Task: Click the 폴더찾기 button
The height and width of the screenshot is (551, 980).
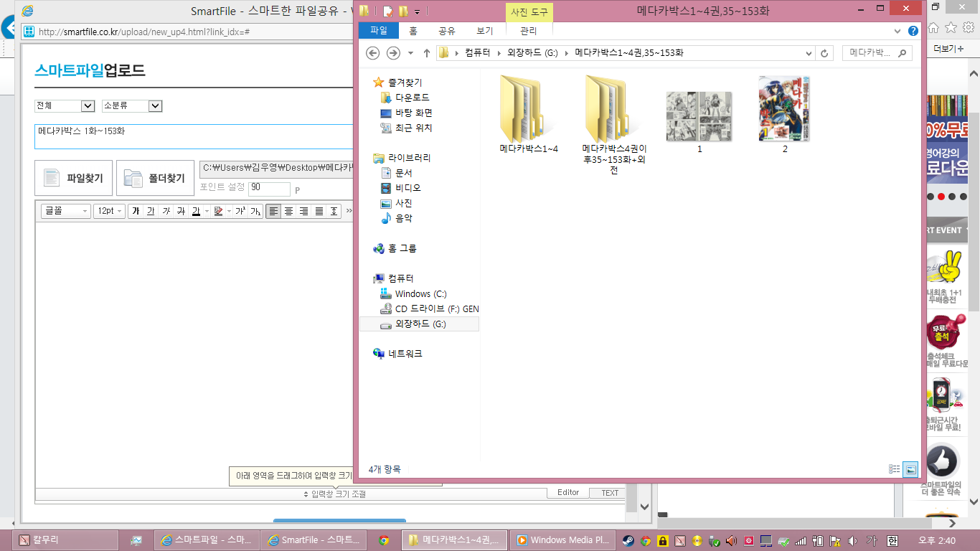Action: 155,178
